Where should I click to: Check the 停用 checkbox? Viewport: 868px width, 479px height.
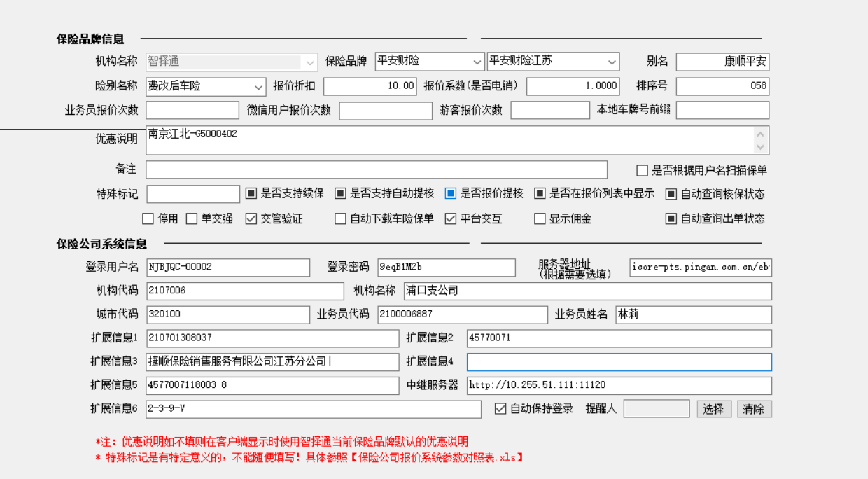tap(148, 218)
